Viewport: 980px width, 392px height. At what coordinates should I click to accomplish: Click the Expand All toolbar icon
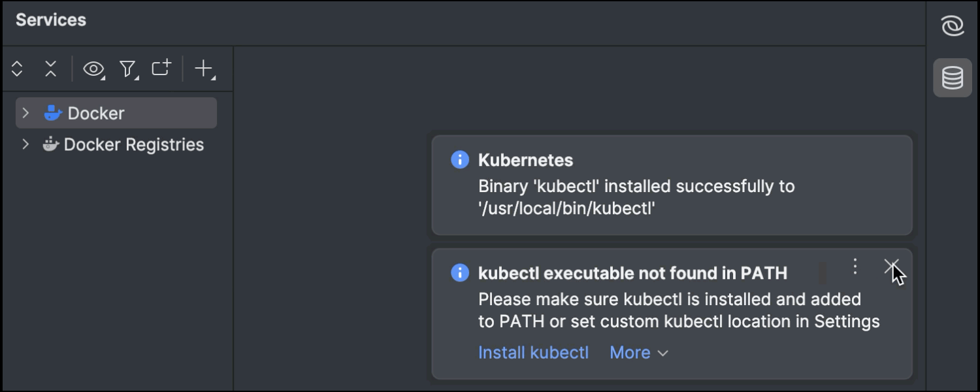pyautogui.click(x=18, y=69)
